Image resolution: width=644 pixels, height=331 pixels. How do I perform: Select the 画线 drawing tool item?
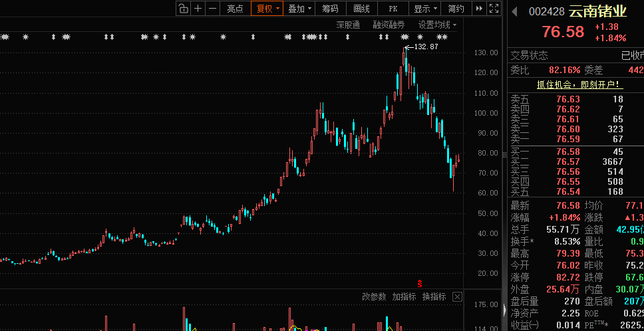(361, 9)
